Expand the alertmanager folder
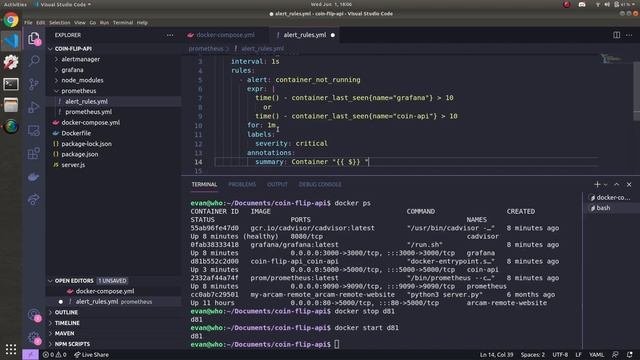The height and width of the screenshot is (360, 640). [80, 59]
